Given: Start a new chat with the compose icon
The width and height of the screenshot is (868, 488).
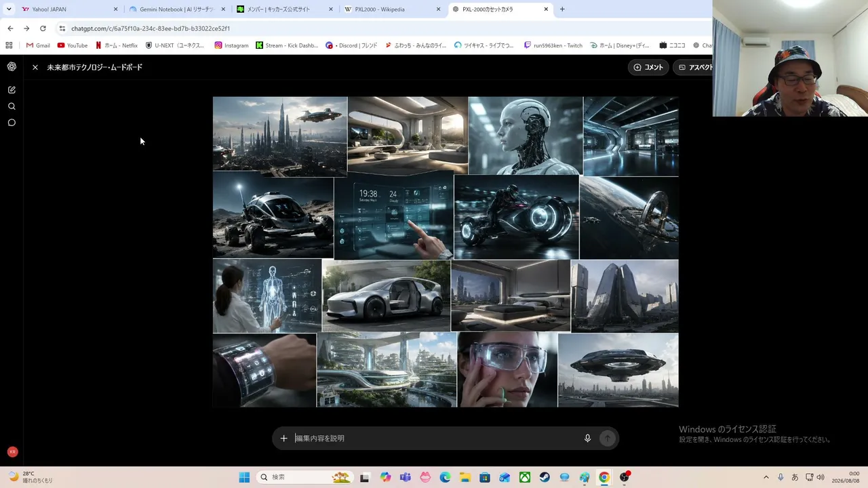Looking at the screenshot, I should tap(12, 89).
